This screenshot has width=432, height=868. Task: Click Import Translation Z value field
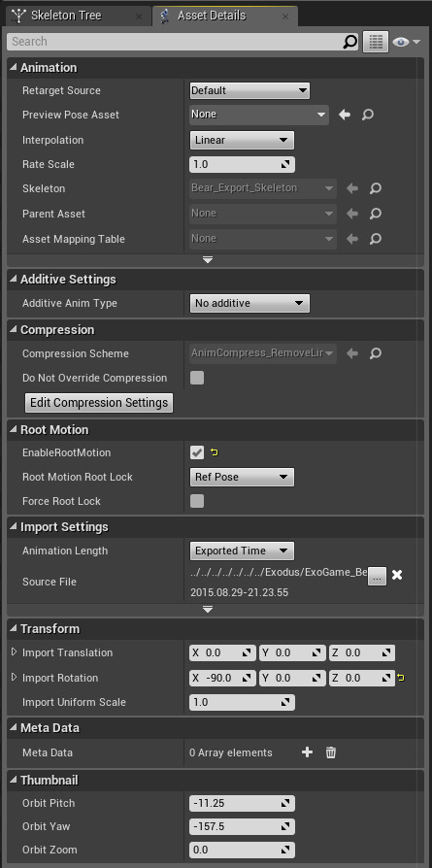tap(362, 652)
